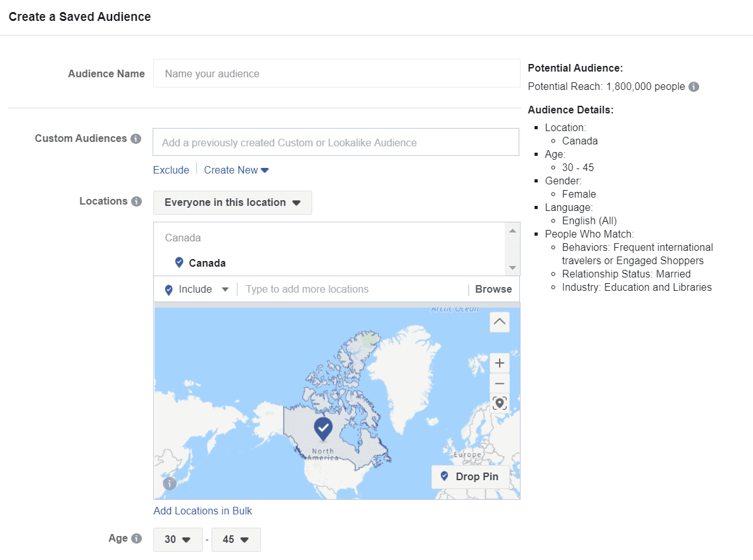Zoom in on the map
The image size is (753, 560).
coord(500,362)
